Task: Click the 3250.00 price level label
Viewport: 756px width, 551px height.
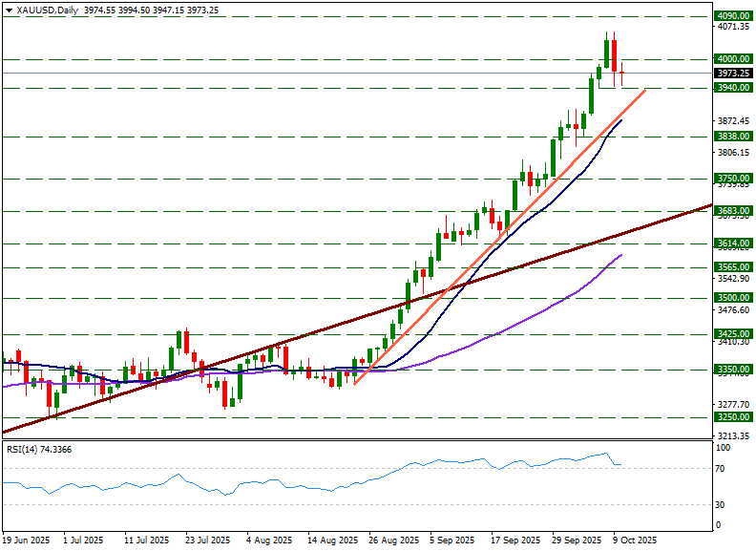Action: click(731, 417)
